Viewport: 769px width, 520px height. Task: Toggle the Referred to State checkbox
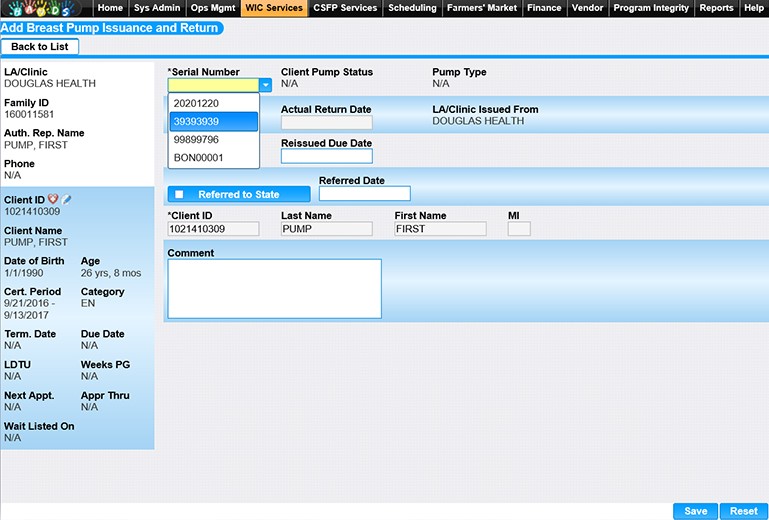coord(179,194)
